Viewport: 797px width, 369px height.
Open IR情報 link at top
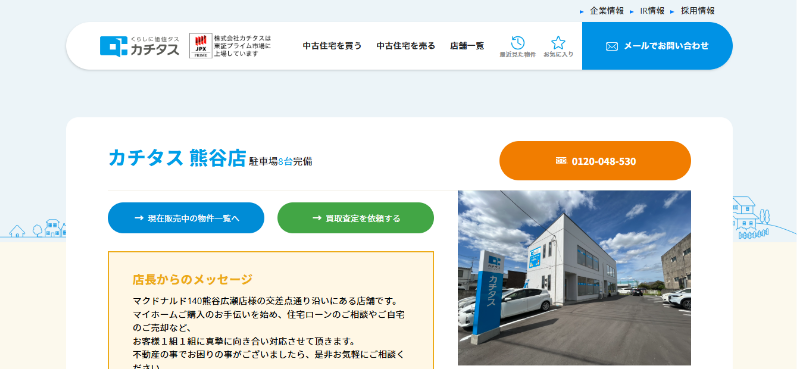[x=652, y=11]
